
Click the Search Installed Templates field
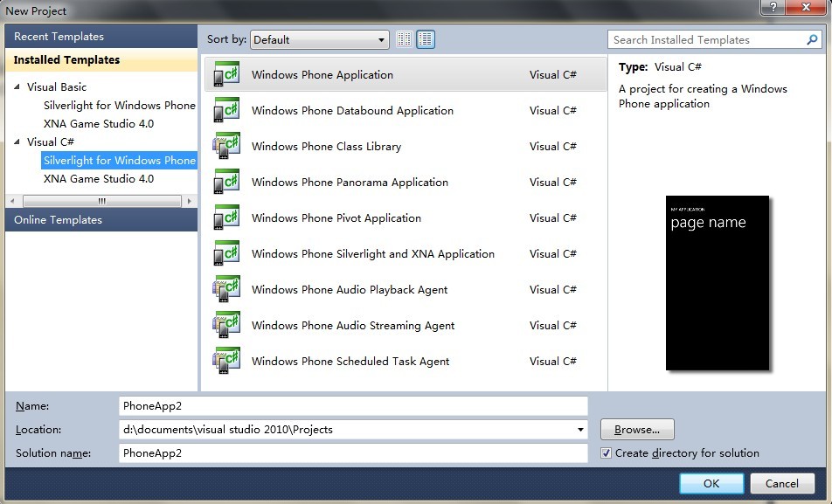[x=708, y=40]
